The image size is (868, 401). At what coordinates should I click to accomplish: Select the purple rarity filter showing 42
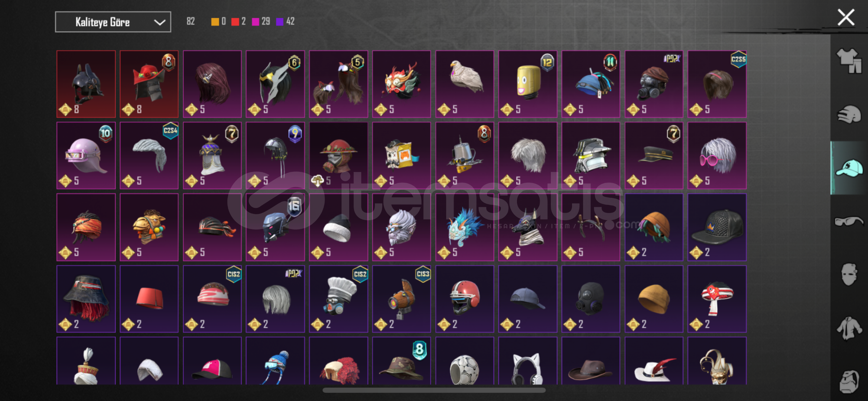pos(286,22)
